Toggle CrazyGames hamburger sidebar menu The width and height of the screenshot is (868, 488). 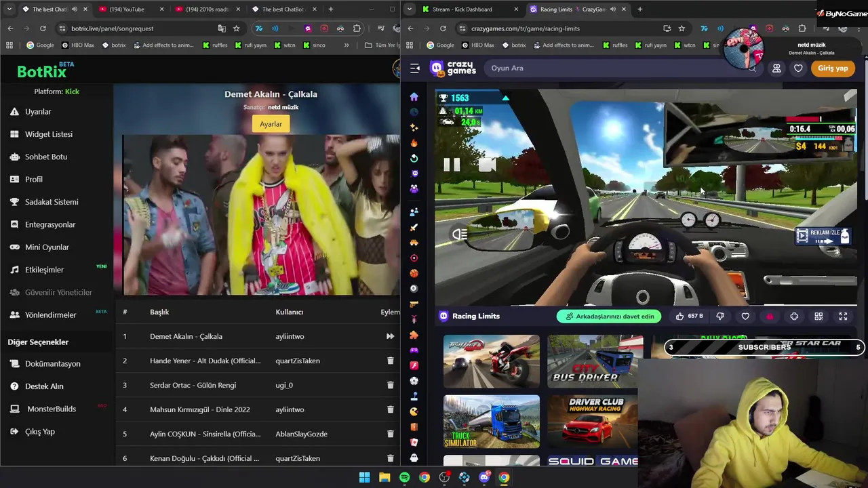[x=415, y=68]
